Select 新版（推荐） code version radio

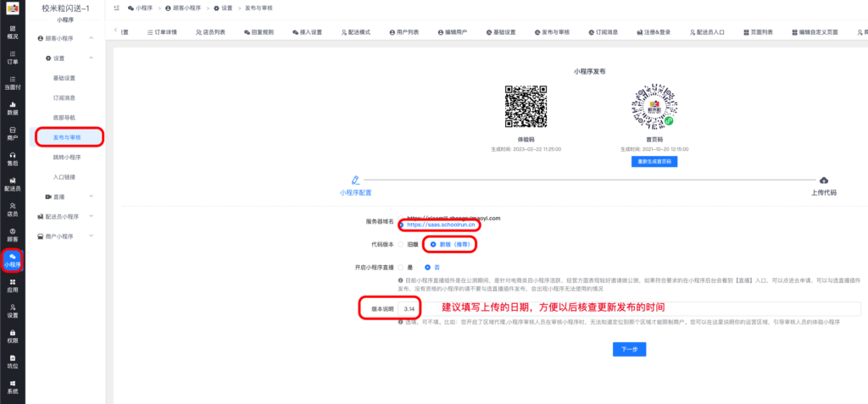coord(434,244)
